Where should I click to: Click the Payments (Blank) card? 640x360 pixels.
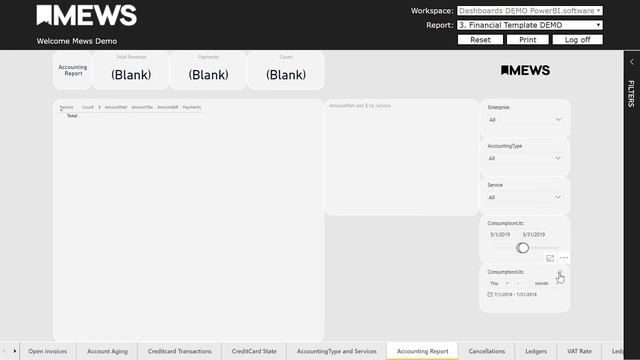click(x=209, y=70)
